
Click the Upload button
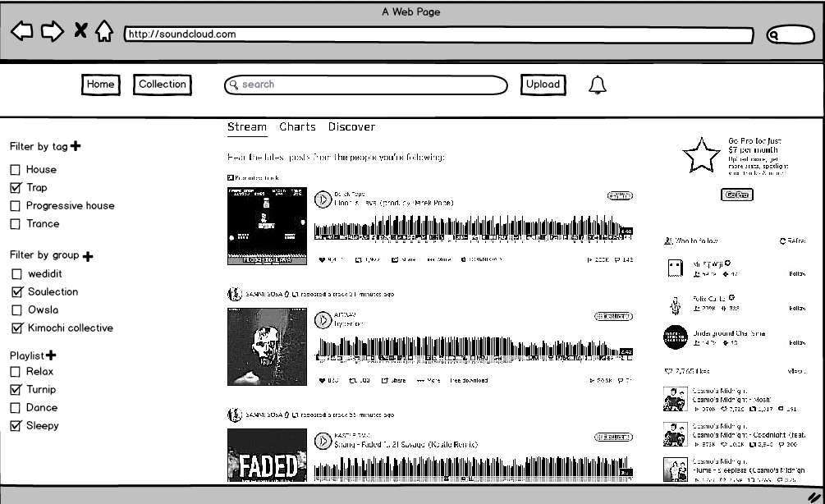click(x=543, y=85)
